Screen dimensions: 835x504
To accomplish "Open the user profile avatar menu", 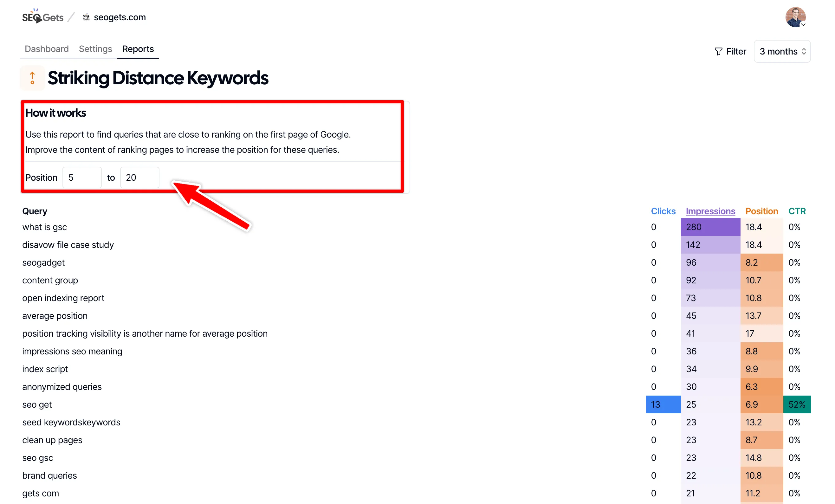I will (x=795, y=16).
